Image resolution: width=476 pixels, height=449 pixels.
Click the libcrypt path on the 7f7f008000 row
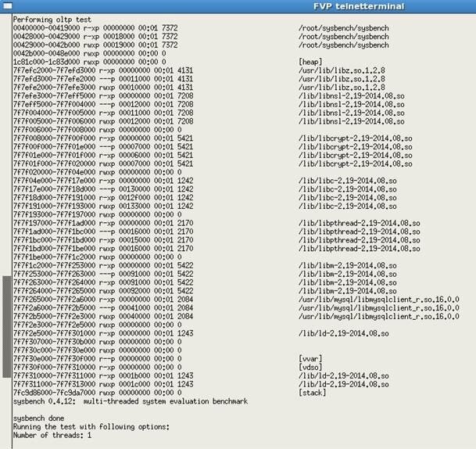[x=356, y=138]
